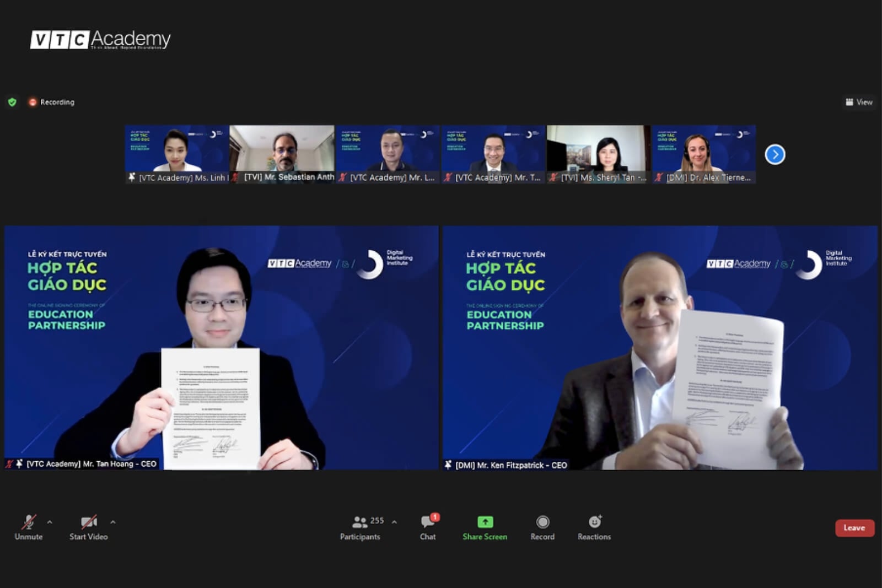Select Dr. Alex Tierney's video thumbnail
The width and height of the screenshot is (882, 588).
pos(703,150)
